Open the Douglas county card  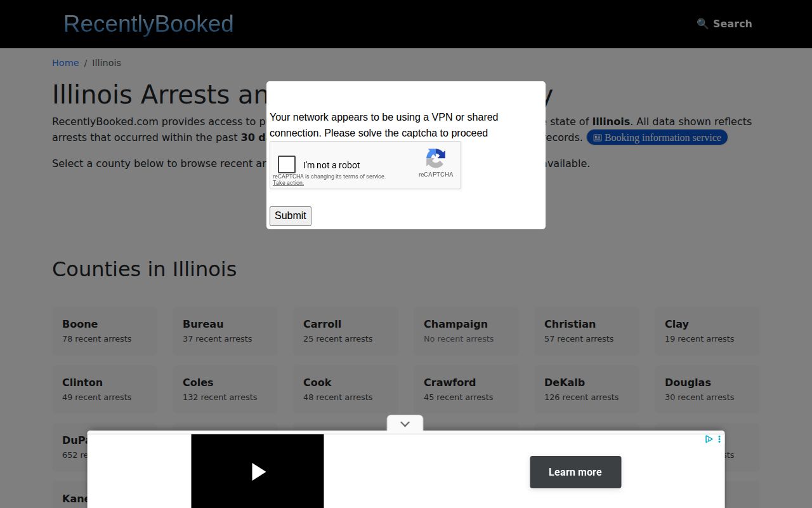[x=707, y=389]
